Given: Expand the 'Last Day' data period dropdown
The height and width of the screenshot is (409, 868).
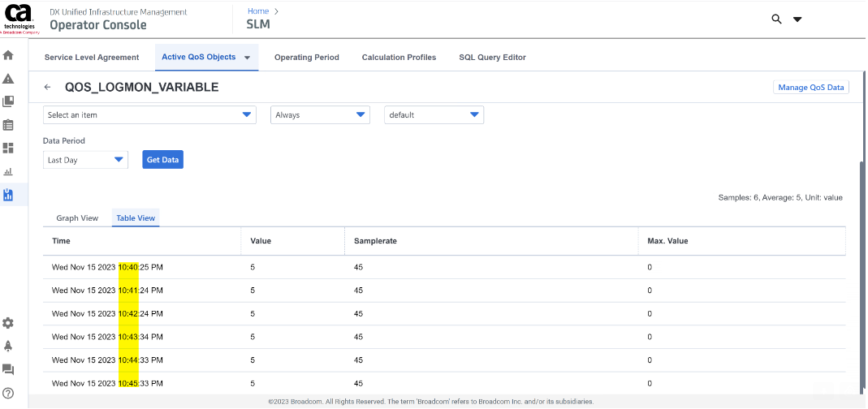Looking at the screenshot, I should 85,160.
